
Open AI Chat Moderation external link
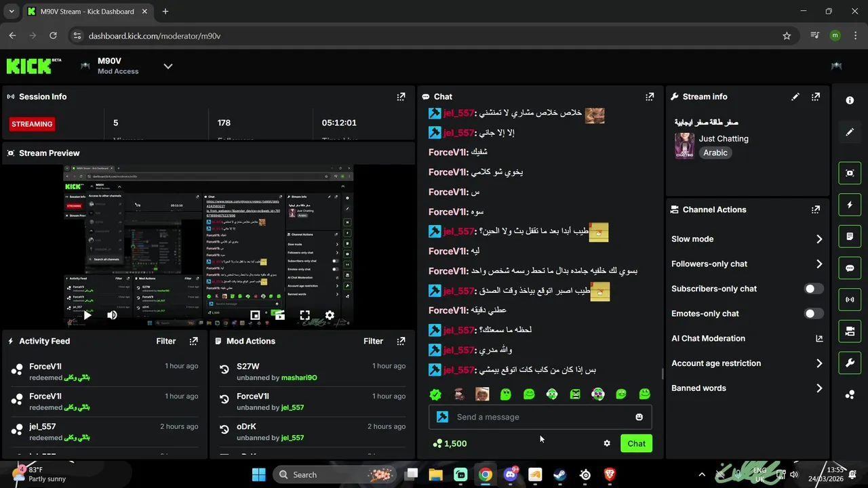pyautogui.click(x=819, y=338)
